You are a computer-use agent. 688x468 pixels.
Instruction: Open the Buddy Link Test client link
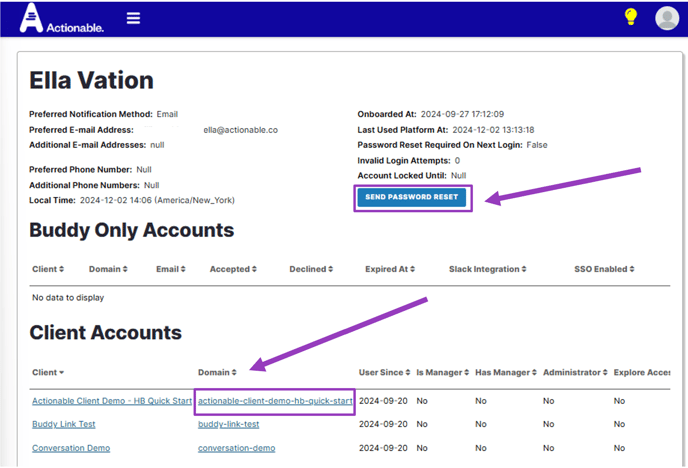[64, 424]
